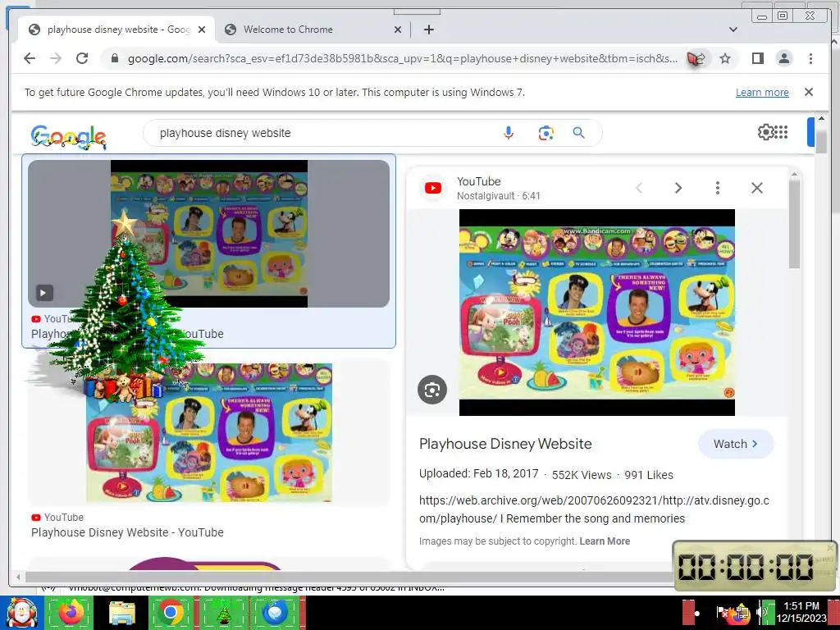Switch to Chrome in the taskbar
840x630 pixels.
[171, 612]
